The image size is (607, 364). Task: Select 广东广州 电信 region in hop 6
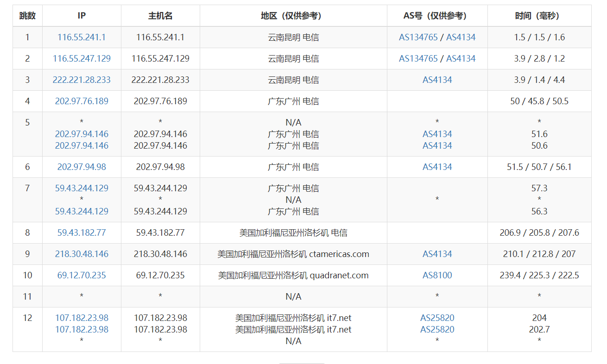[293, 167]
